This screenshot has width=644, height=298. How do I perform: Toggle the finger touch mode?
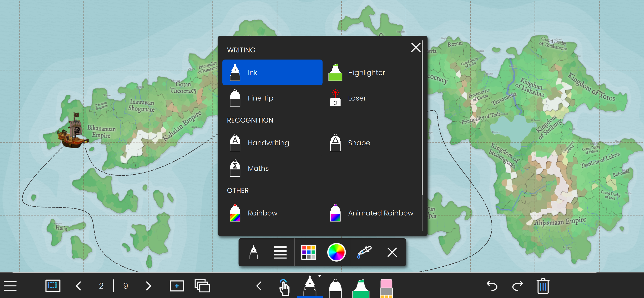284,287
